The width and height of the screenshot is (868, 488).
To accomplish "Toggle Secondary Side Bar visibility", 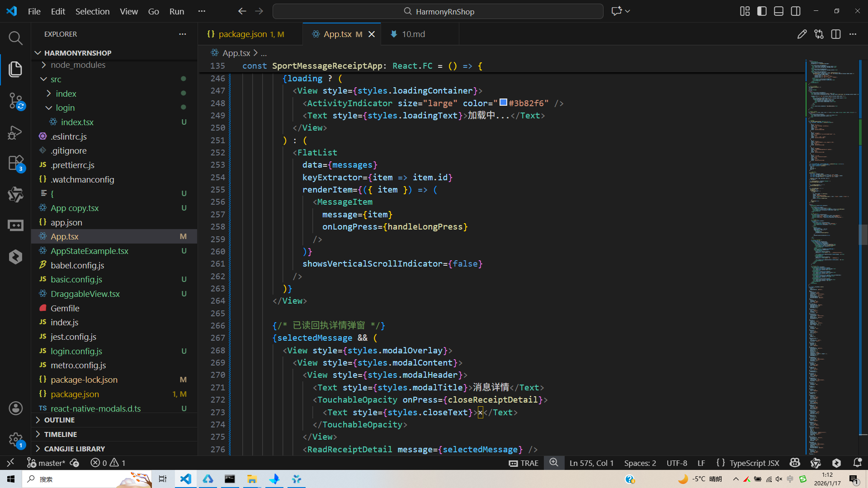I will 796,11.
